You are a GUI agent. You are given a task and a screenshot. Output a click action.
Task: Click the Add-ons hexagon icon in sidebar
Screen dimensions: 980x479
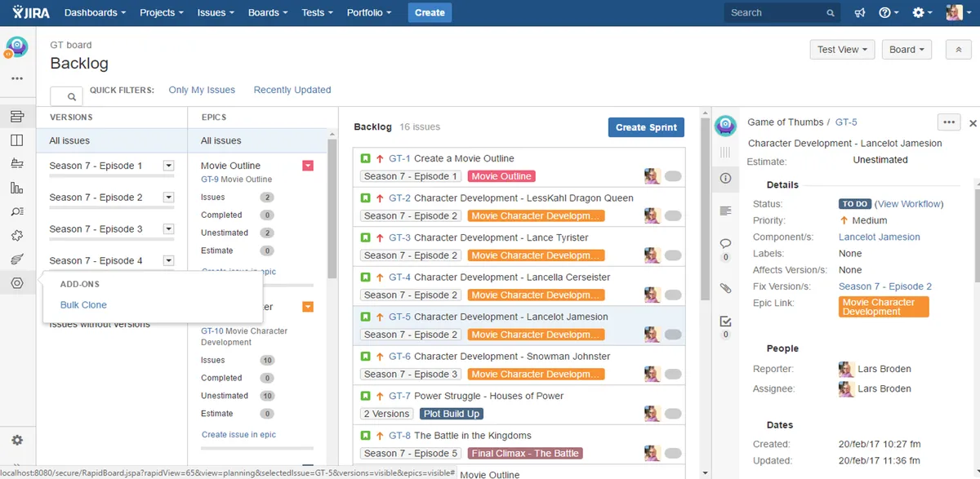coord(17,283)
